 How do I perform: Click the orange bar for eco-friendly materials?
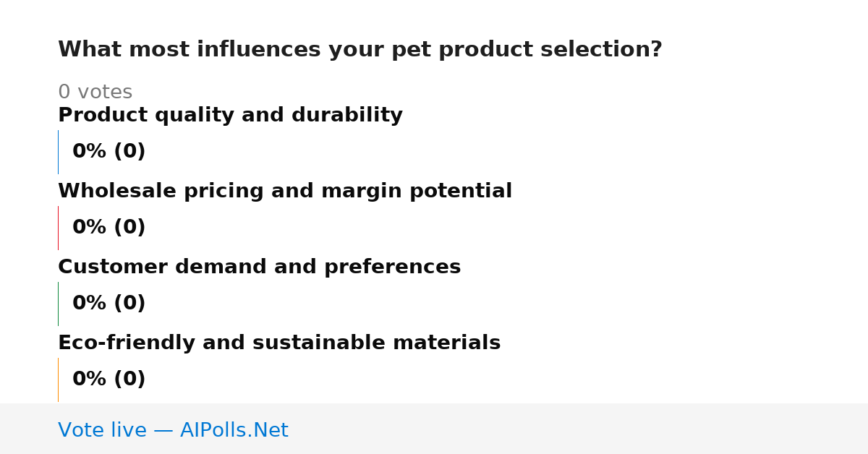pos(58,380)
